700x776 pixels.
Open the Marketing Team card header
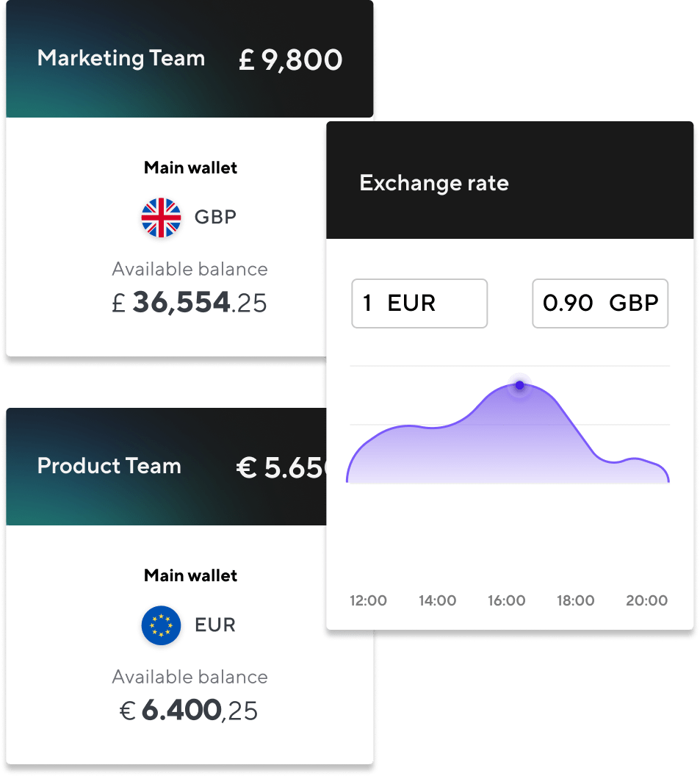190,59
